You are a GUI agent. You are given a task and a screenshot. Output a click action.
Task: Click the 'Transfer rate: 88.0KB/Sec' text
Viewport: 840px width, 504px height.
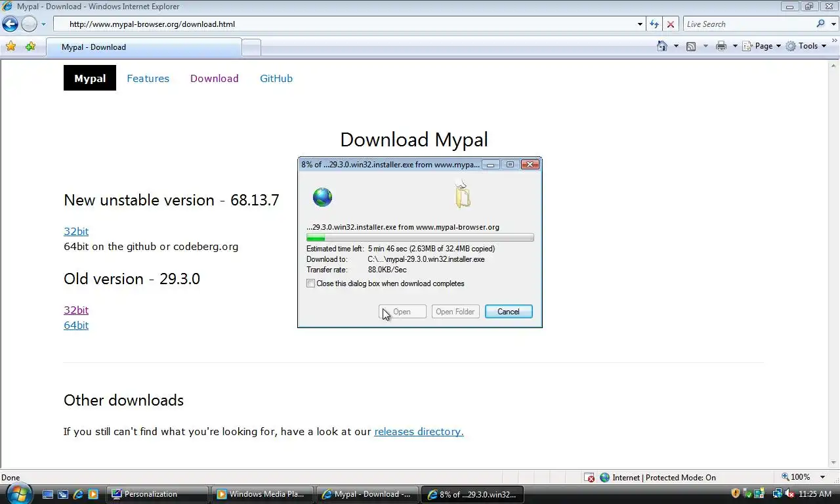tap(356, 270)
